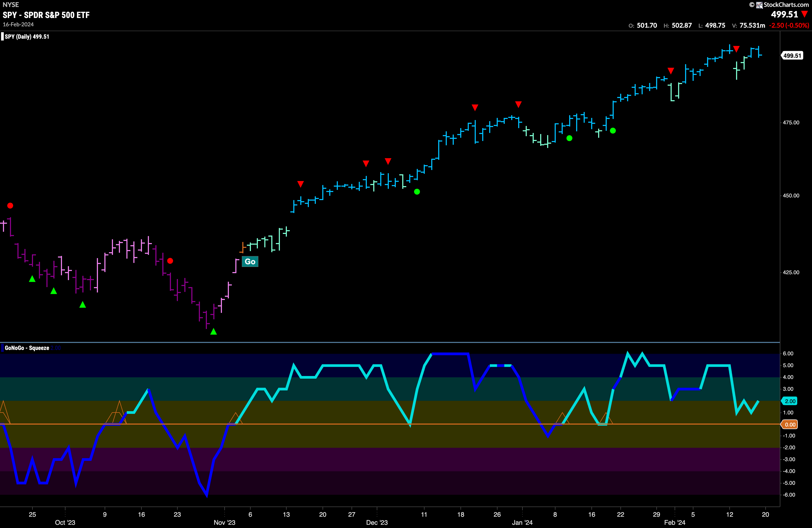This screenshot has height=528, width=812.
Task: Click the large 499.51 last price header
Action: pos(784,14)
